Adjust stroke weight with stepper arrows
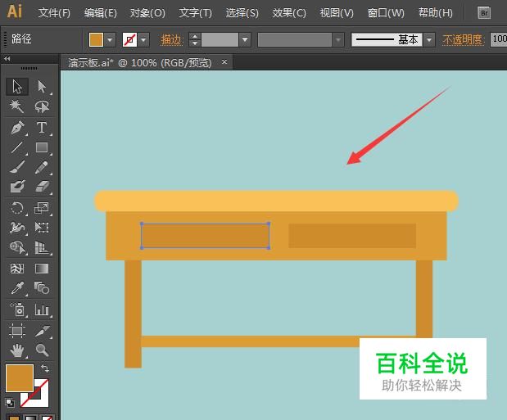The height and width of the screenshot is (420, 507). (195, 40)
